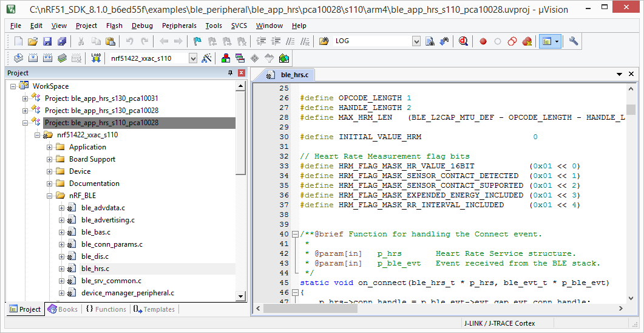The width and height of the screenshot is (644, 333).
Task: Select device_manager_peripheral.c in the tree
Action: tap(127, 293)
